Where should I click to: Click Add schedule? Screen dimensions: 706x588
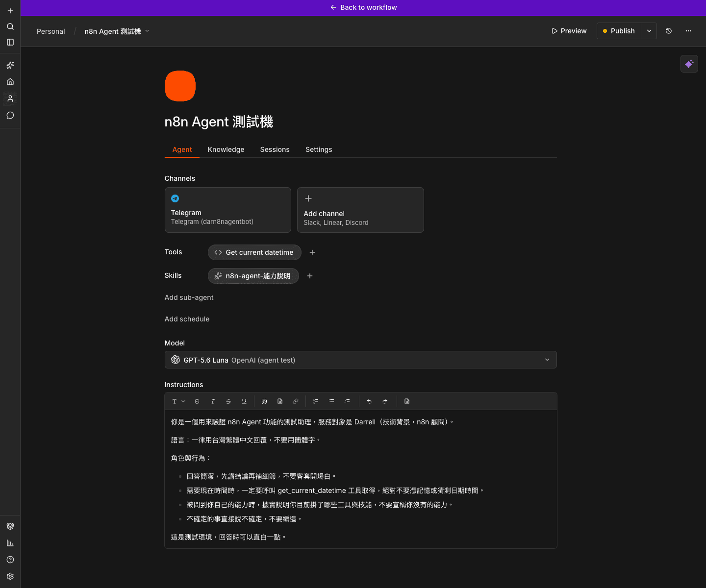pos(187,319)
